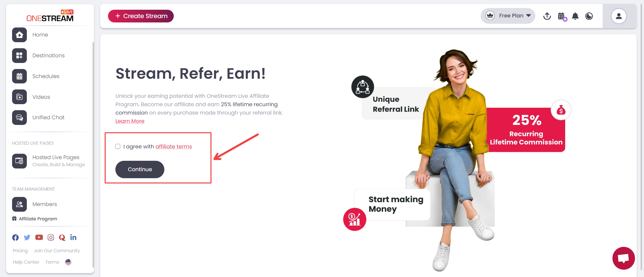Open the LinkedIn social icon
This screenshot has width=644, height=277.
pos(73,237)
